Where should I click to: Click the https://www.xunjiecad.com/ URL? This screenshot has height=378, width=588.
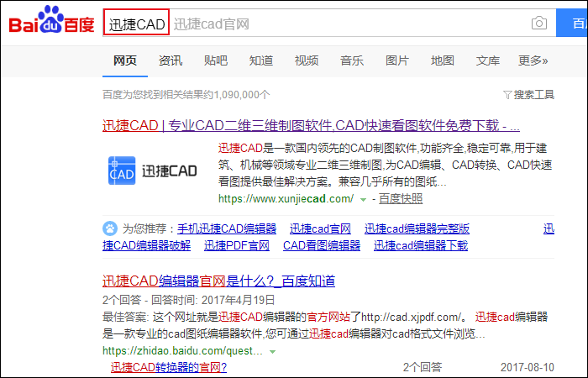[286, 198]
